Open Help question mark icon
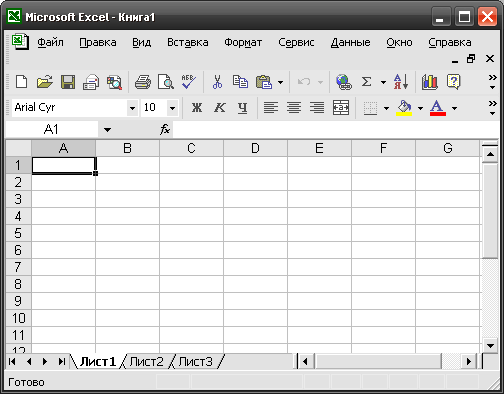 coord(453,82)
